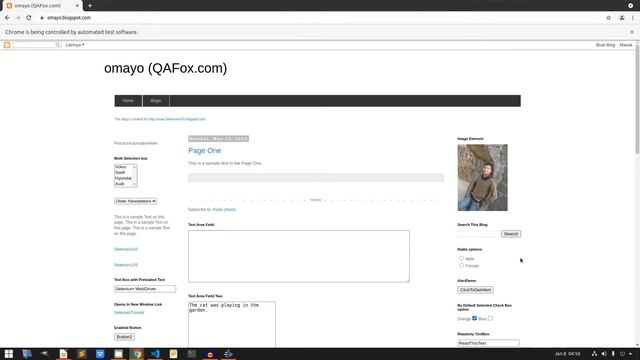640x360 pixels.
Task: Open the Older Newsletters dropdown
Action: point(136,201)
